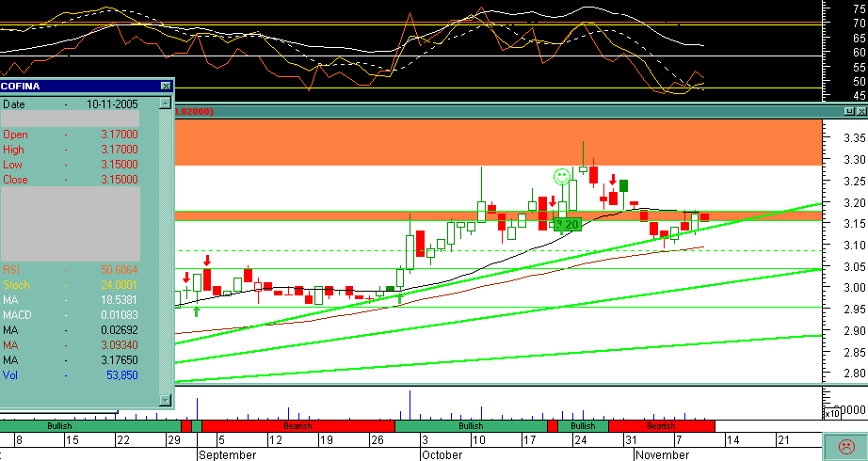
Task: Select the Low row in data window
Action: click(x=71, y=165)
